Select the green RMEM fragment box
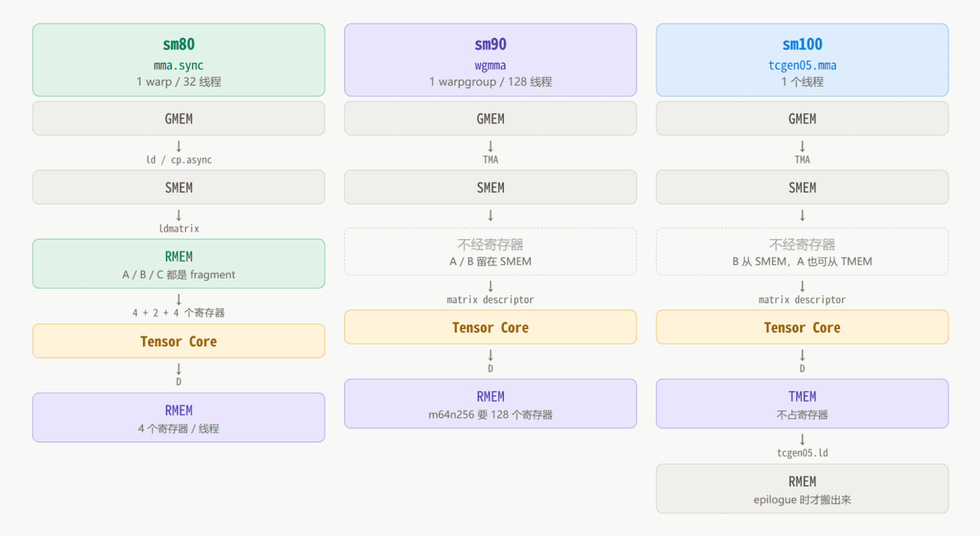This screenshot has width=980, height=536. [x=179, y=264]
